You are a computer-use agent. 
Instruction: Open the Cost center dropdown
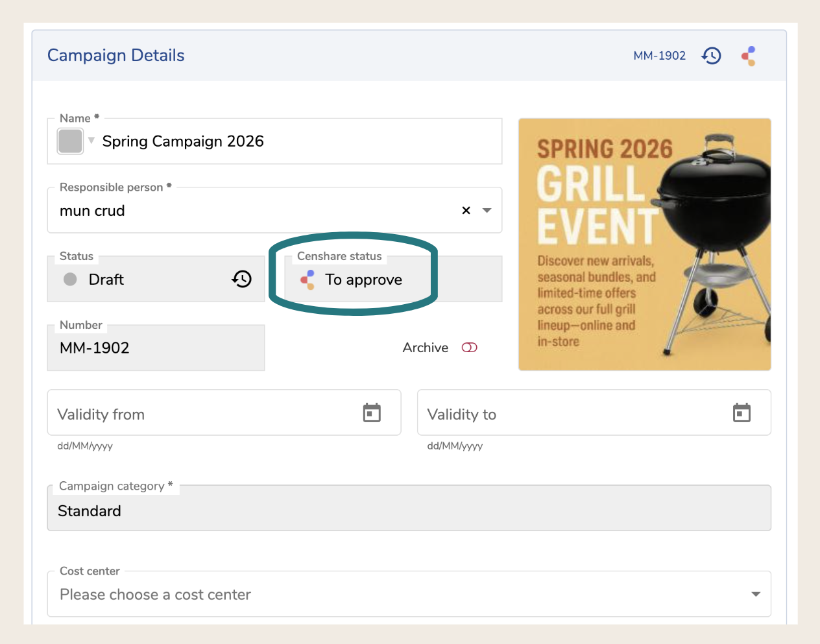[x=756, y=594]
